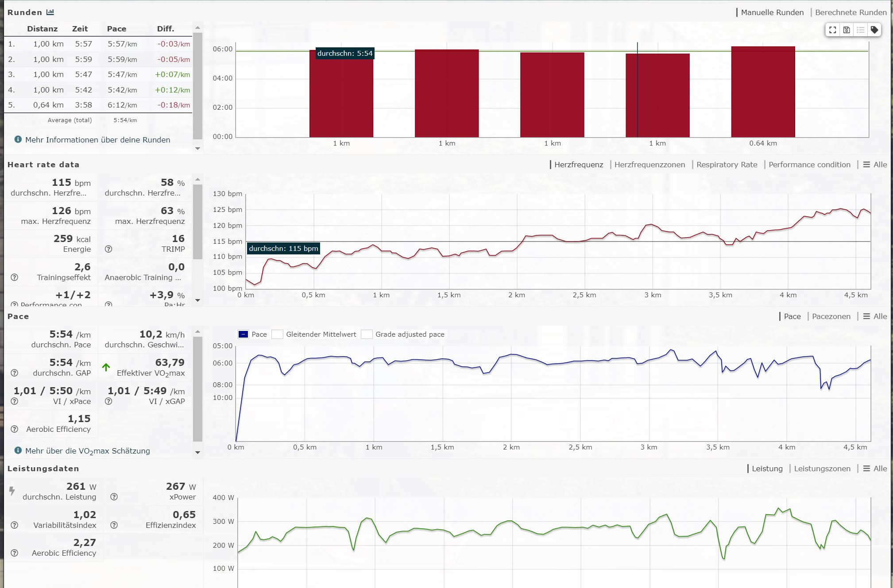Click scroll-down arrow of heart rate stats panel
The height and width of the screenshot is (588, 893).
pyautogui.click(x=197, y=300)
